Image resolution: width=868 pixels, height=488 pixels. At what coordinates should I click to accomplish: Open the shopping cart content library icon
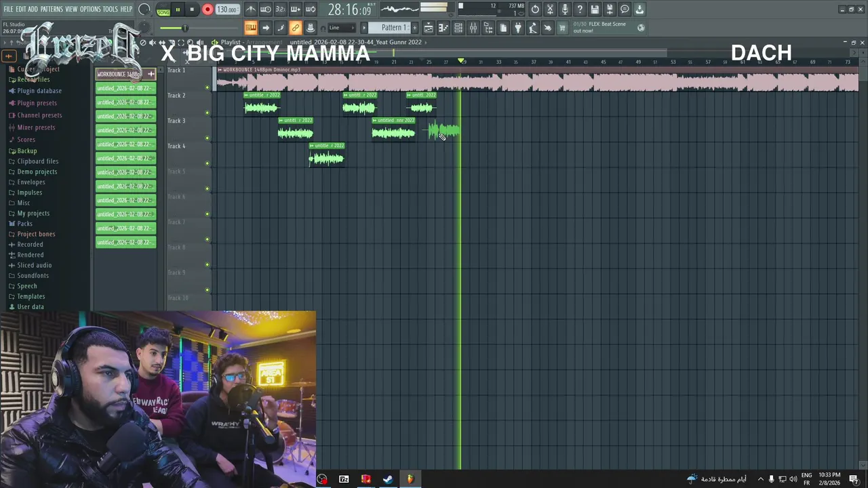click(562, 28)
